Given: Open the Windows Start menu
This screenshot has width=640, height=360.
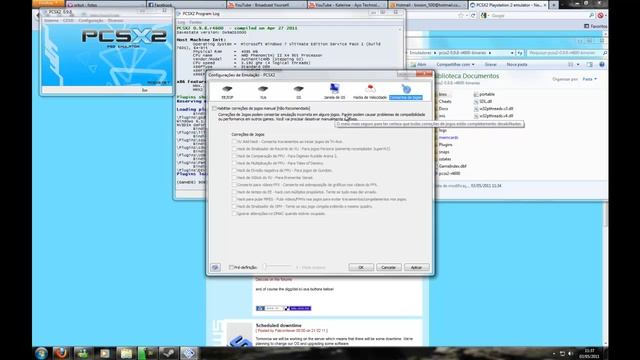Looking at the screenshot, I should 41,353.
